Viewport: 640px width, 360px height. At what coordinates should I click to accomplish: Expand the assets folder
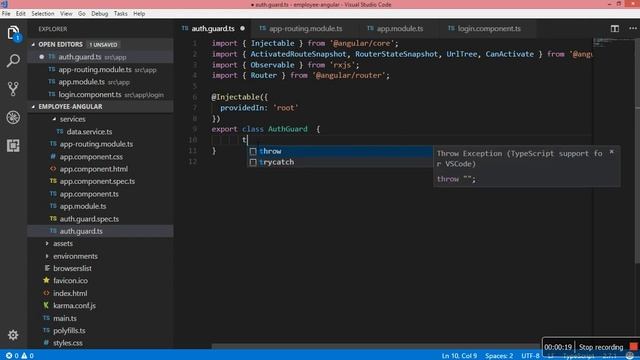(47, 243)
